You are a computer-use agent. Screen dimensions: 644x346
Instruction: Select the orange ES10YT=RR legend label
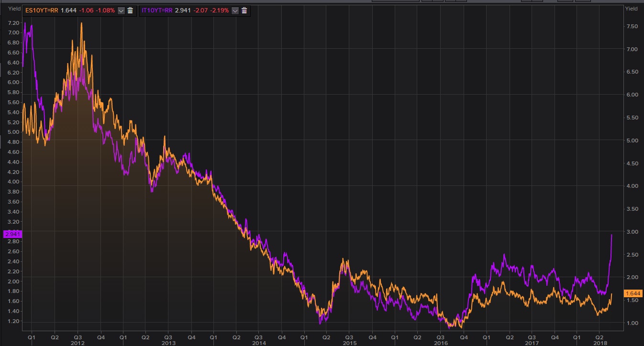click(42, 11)
